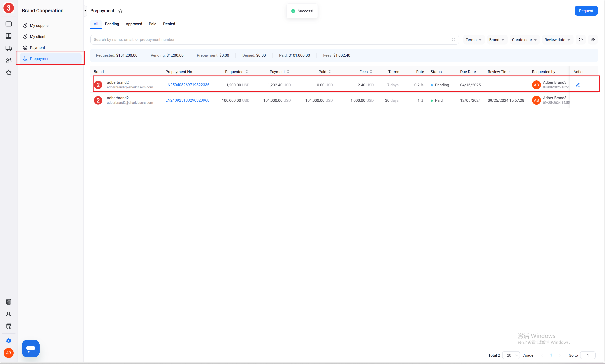Image resolution: width=605 pixels, height=364 pixels.
Task: Open the wallet card icon in left rail
Action: (9, 24)
